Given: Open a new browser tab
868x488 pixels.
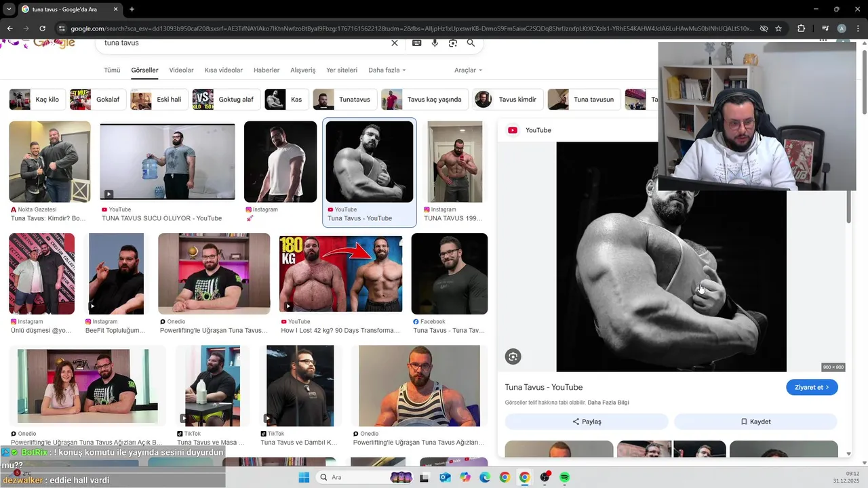Looking at the screenshot, I should (x=132, y=9).
